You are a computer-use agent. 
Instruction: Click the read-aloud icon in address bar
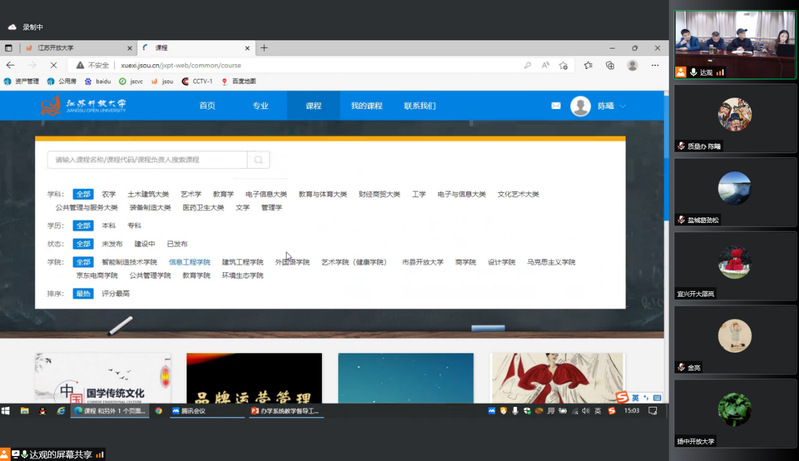(x=545, y=65)
